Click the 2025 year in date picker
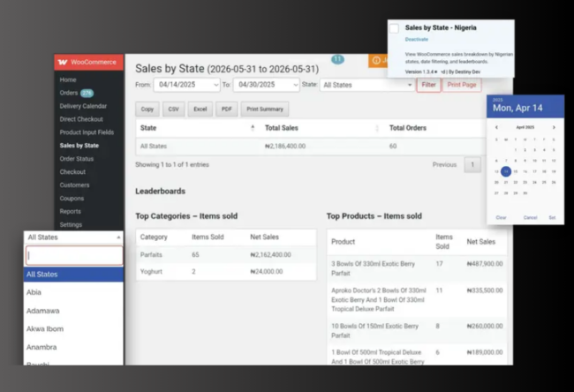 pos(497,100)
